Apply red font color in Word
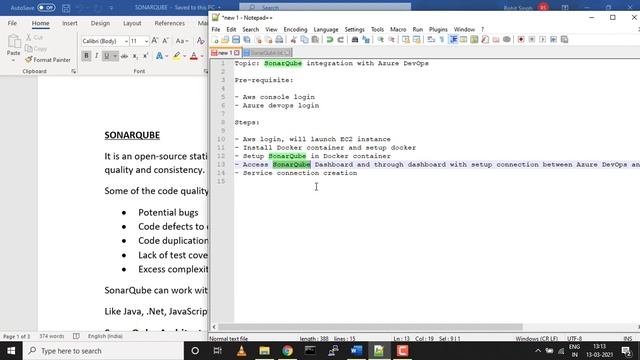640x360 pixels. 193,56
